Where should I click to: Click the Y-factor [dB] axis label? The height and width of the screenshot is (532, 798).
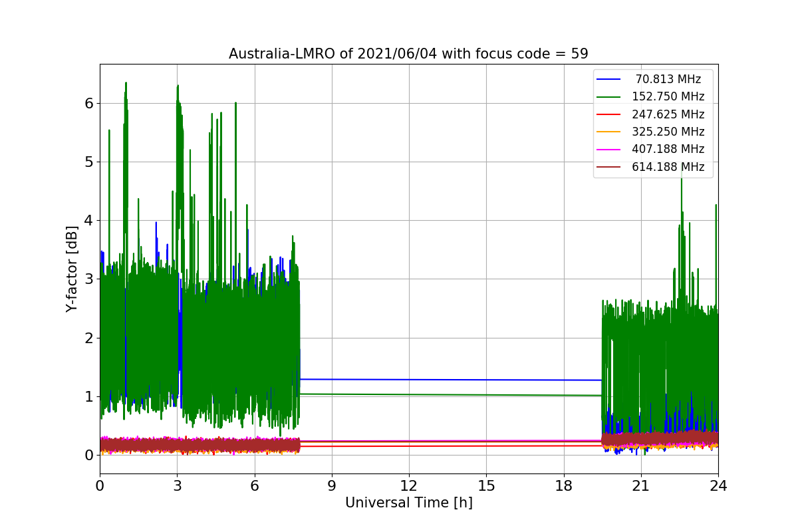pos(72,269)
